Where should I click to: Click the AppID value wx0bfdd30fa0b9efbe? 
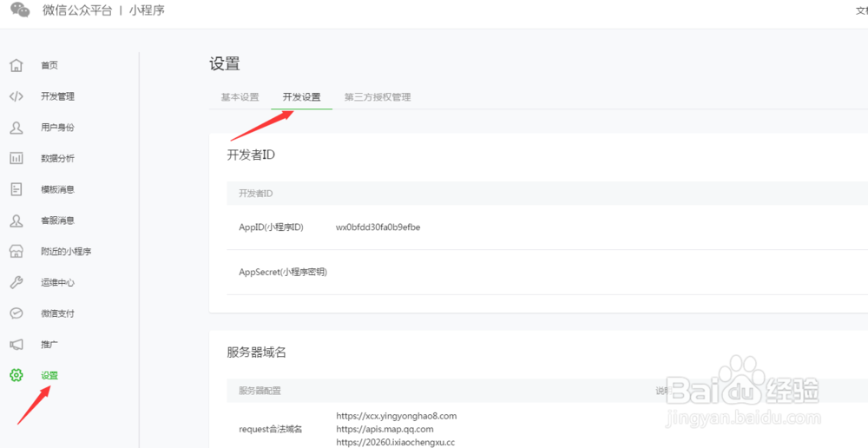tap(378, 227)
